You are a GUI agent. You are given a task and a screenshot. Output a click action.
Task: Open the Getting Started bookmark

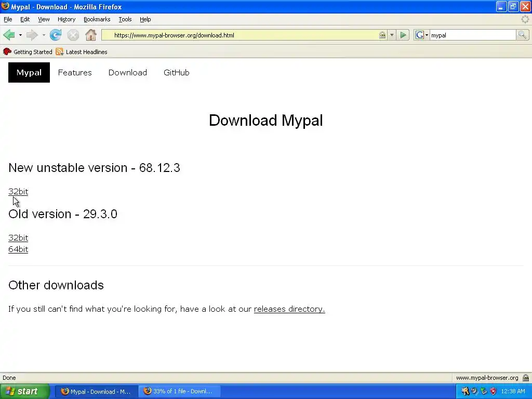tap(28, 52)
